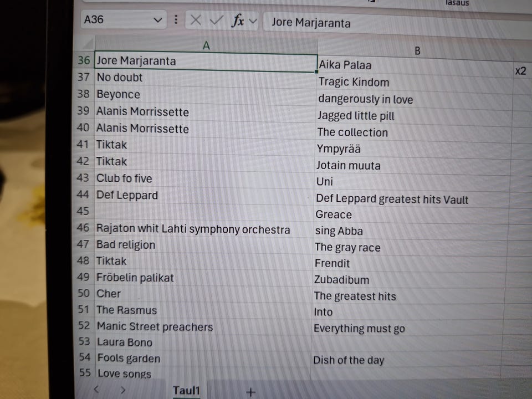Select cell The collection

click(413, 134)
